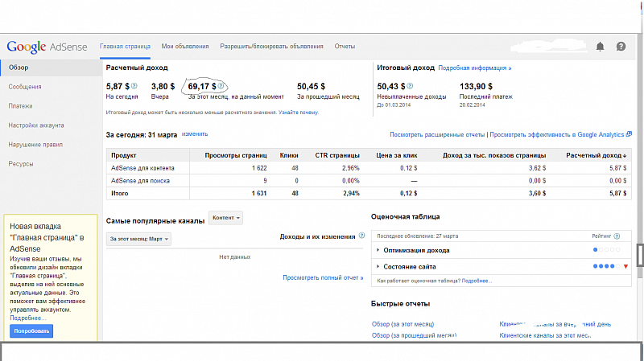This screenshot has height=361, width=644.
Task: Click the CTR страницы column header
Action: click(337, 155)
